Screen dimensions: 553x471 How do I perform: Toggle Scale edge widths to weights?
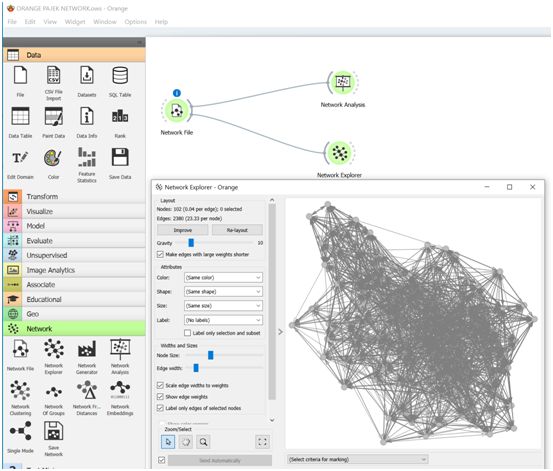coord(160,385)
